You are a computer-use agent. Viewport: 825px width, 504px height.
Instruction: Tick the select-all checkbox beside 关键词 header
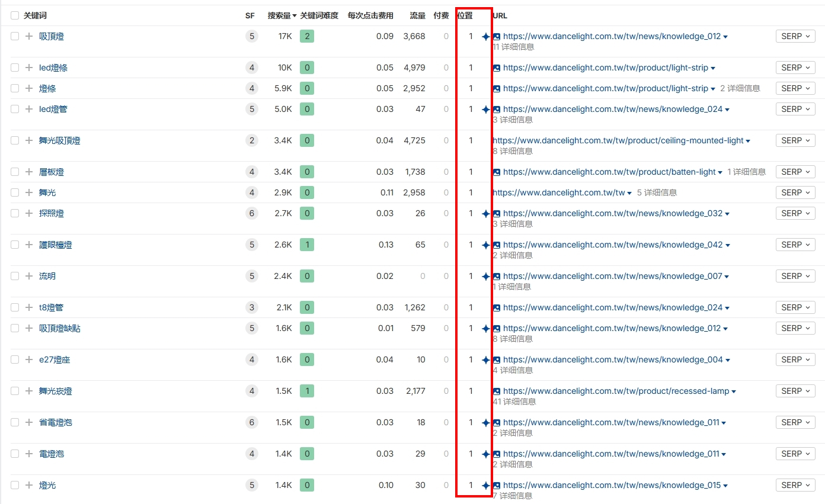point(15,16)
